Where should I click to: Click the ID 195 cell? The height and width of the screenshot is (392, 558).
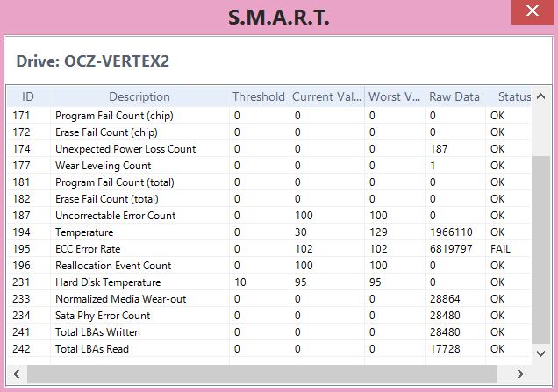click(21, 249)
